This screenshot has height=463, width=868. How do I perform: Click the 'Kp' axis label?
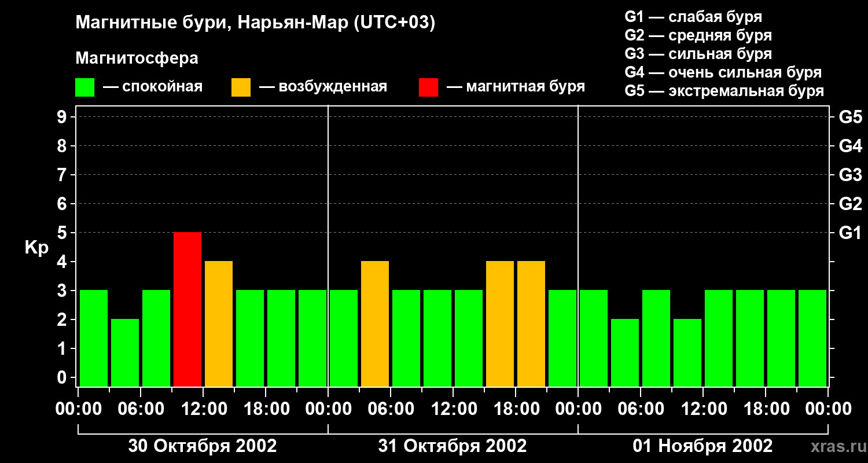(x=36, y=248)
